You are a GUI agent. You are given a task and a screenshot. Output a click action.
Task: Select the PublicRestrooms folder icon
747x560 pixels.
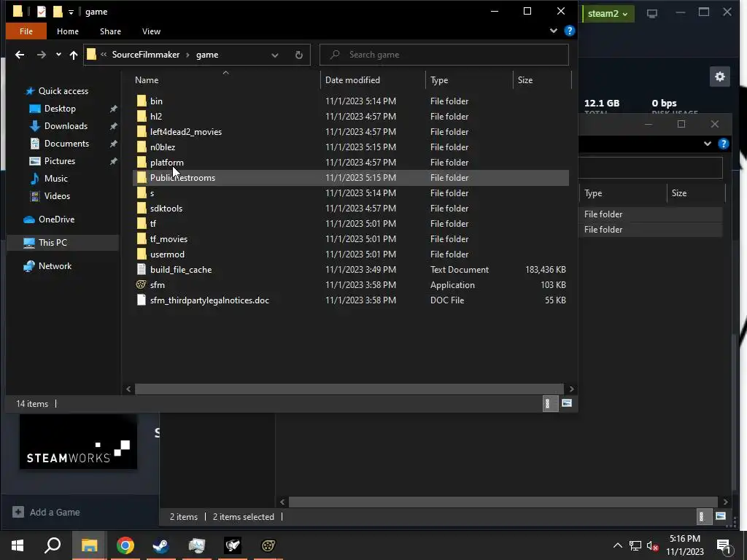click(142, 178)
